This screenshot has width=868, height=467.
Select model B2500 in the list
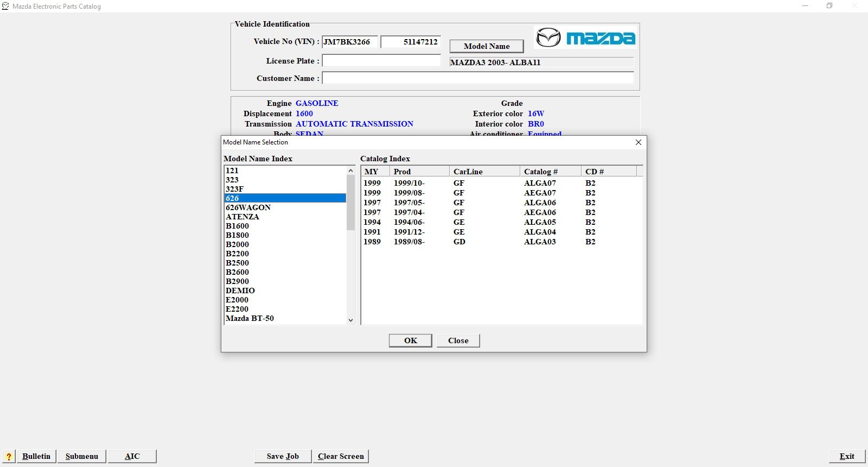pos(285,263)
